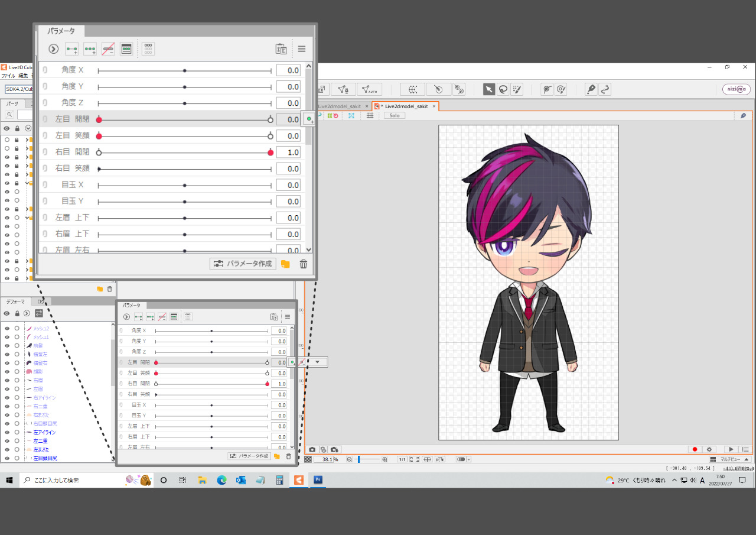The height and width of the screenshot is (535, 756).
Task: Click the trash icon in the parts panel
Action: click(x=109, y=289)
